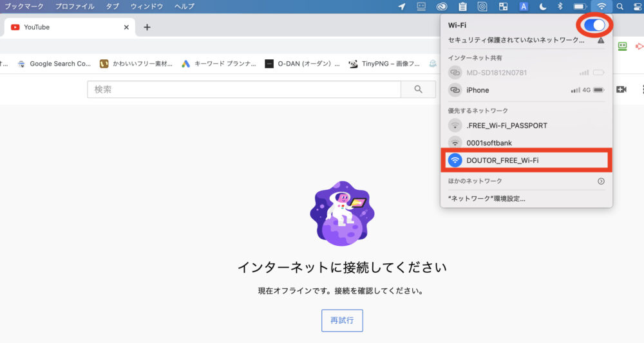This screenshot has width=644, height=343.
Task: Open the プロファイル menu
Action: 75,6
